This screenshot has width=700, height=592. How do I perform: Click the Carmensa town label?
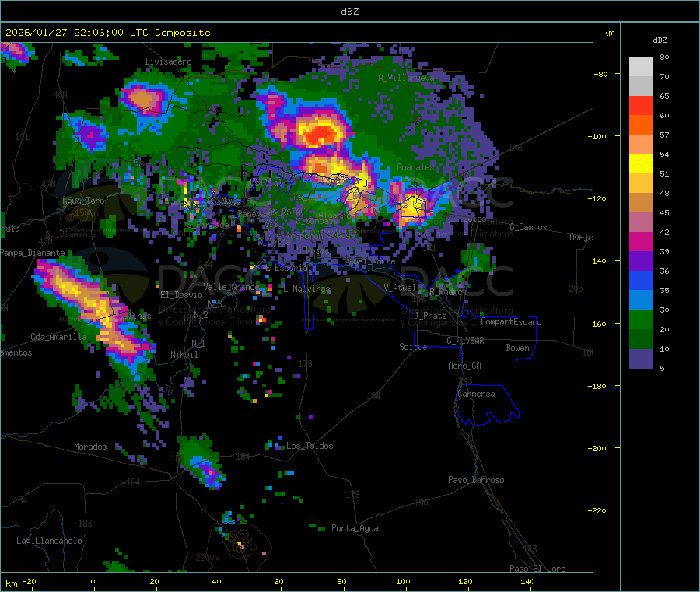[476, 394]
